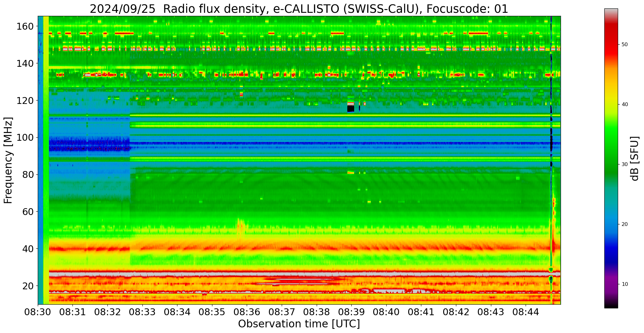Click the 08:32 time tick label

[108, 312]
